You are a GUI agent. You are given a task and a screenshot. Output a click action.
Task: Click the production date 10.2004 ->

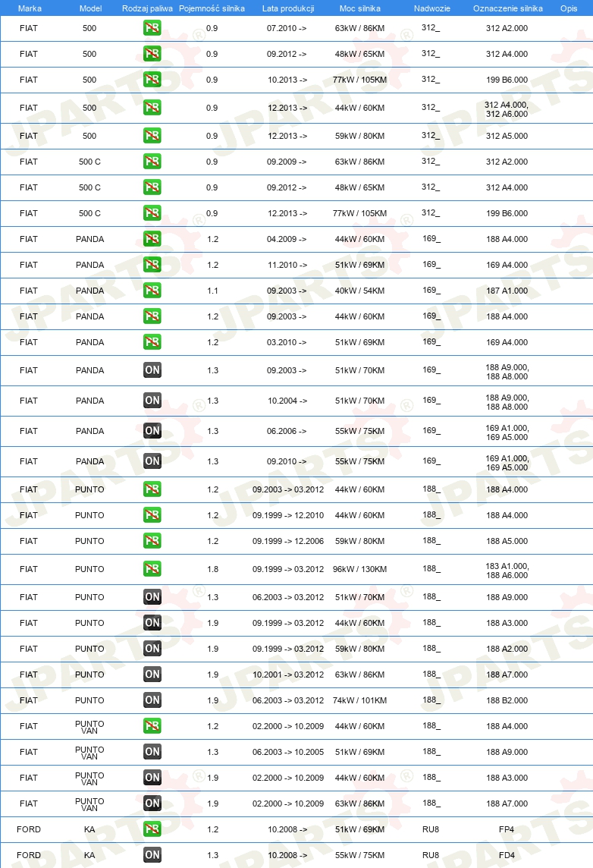coord(287,400)
